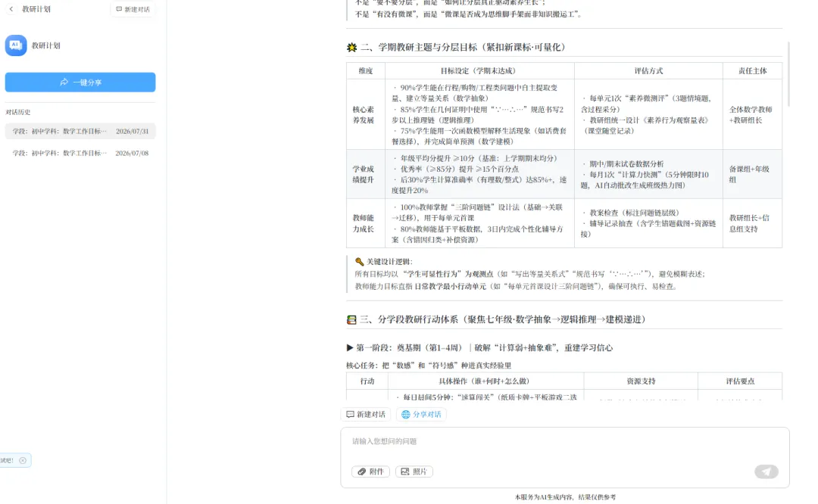Click the back arrow beside 教研计划

11,9
